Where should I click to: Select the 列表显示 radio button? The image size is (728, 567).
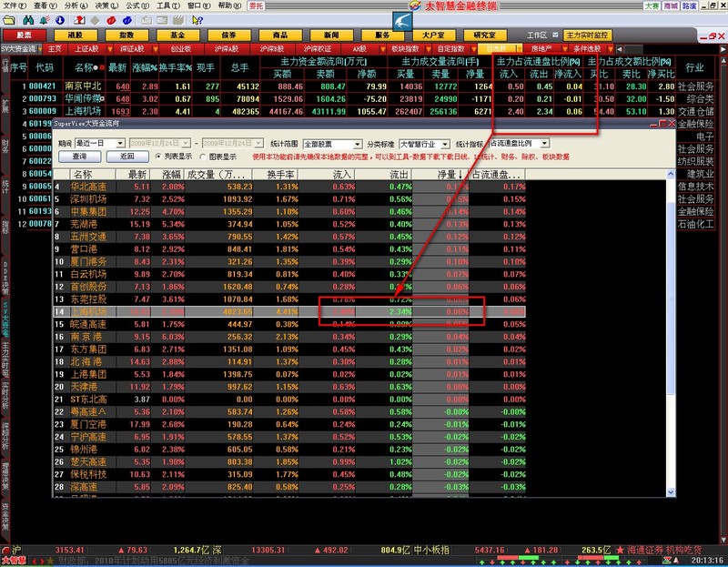pos(158,157)
